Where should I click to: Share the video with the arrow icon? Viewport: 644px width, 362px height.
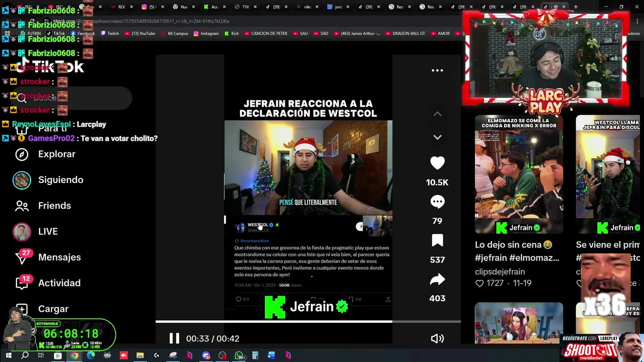[437, 279]
